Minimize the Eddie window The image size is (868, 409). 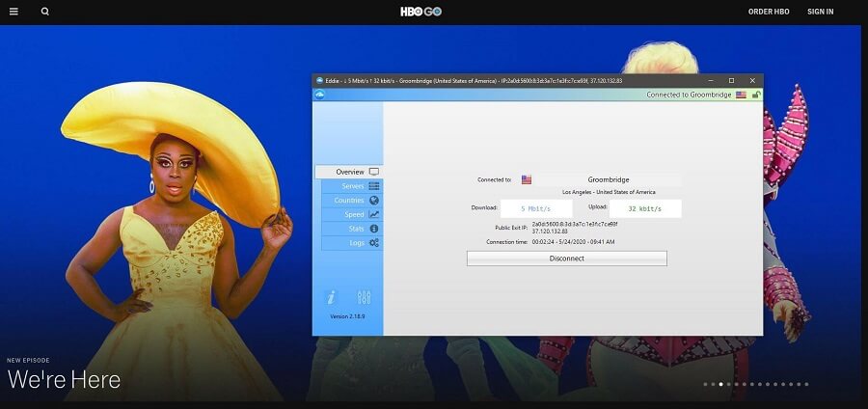pyautogui.click(x=710, y=80)
